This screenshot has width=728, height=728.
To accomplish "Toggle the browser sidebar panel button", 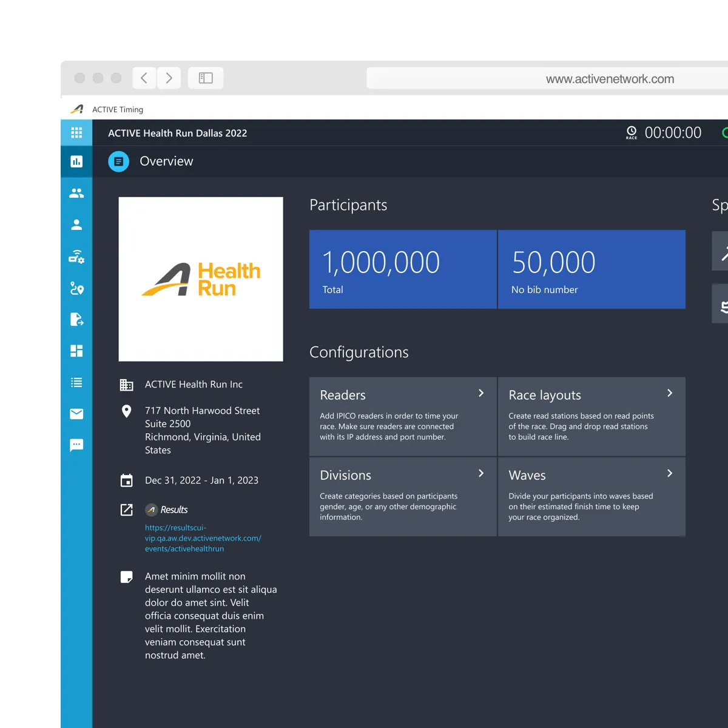I will pos(206,78).
